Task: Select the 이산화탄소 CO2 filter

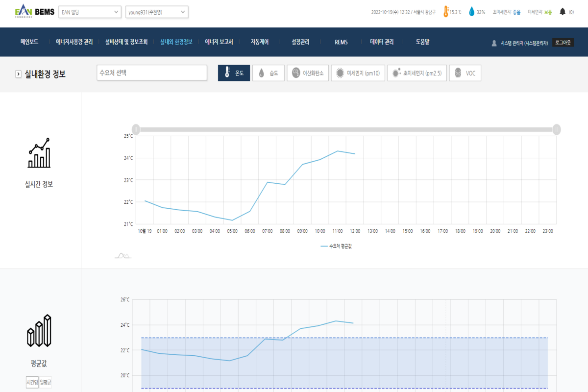Action: 307,73
